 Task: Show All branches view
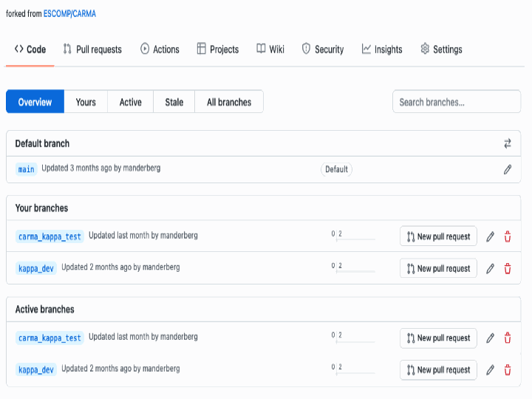pos(229,102)
